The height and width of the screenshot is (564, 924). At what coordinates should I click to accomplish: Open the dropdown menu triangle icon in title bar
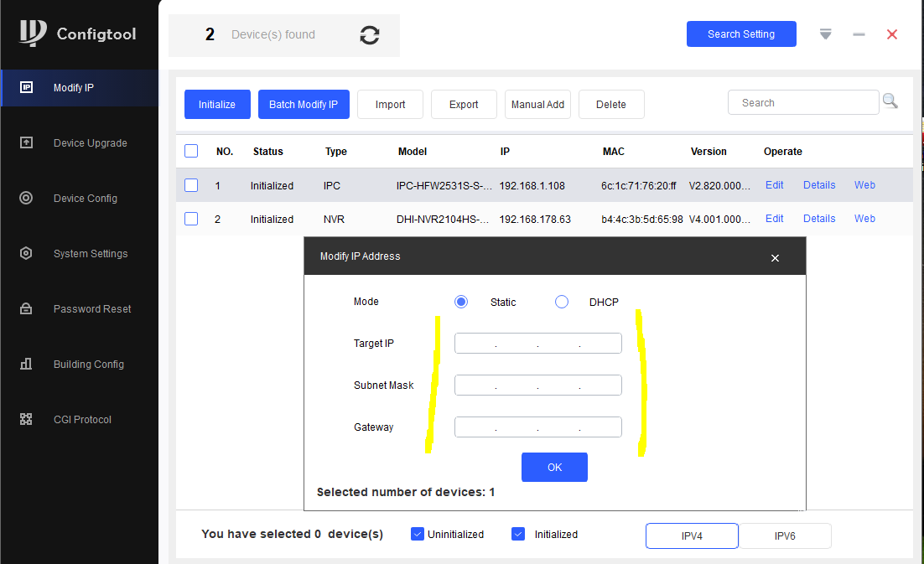(826, 34)
